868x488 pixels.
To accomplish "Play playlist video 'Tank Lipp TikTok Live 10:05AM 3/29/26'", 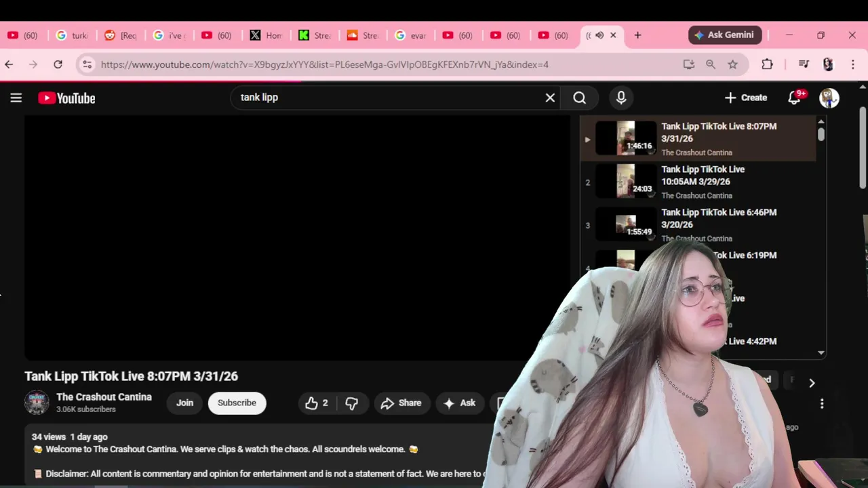I will 703,176.
